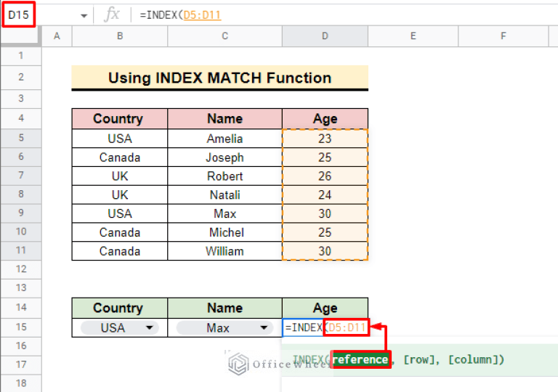Screen dimensions: 558x392
Task: Select column E header
Action: 413,36
